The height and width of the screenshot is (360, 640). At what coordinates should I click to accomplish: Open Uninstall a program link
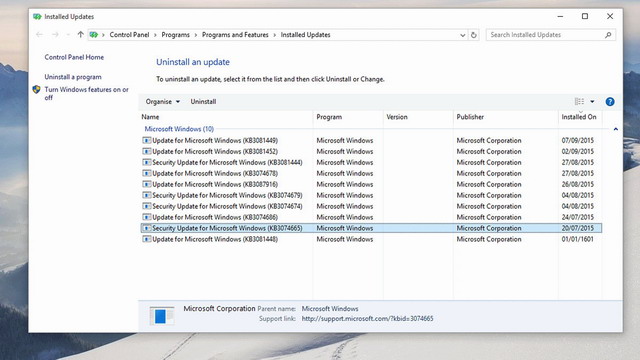[73, 77]
